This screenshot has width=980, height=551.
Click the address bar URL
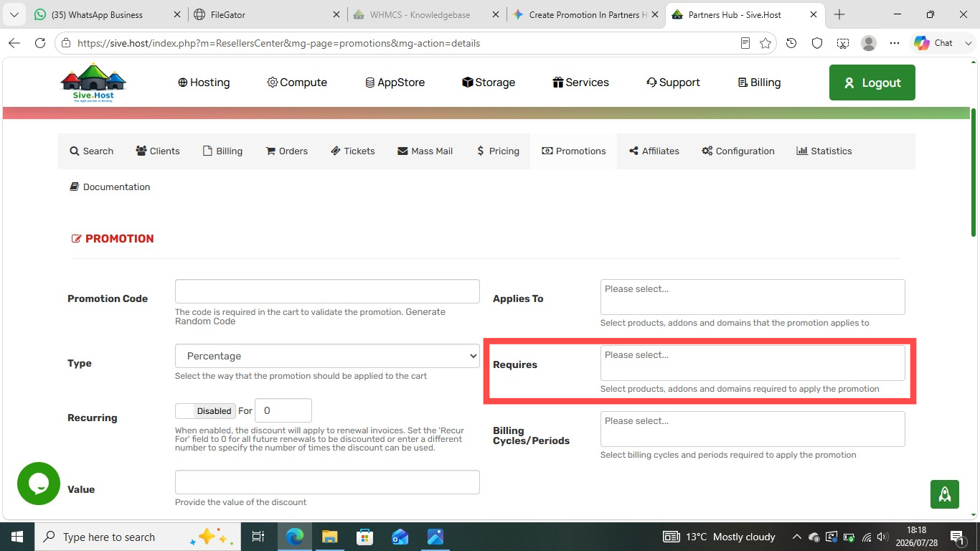coord(278,43)
